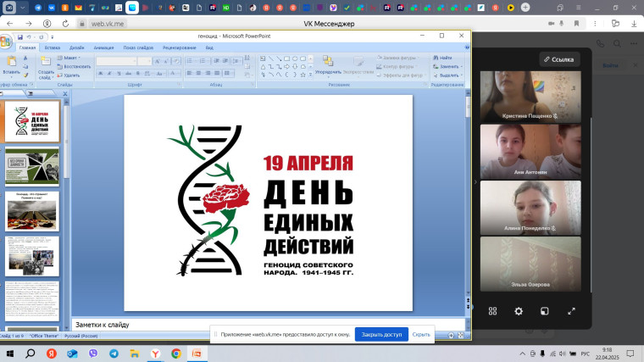Click the Office button in PowerPoint
Image resolution: width=644 pixels, height=362 pixels.
[6, 41]
